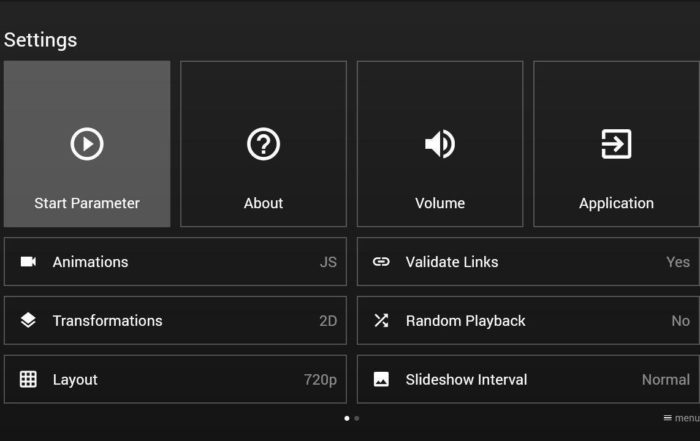Click the Start Parameter play icon
The height and width of the screenshot is (441, 700).
(87, 144)
